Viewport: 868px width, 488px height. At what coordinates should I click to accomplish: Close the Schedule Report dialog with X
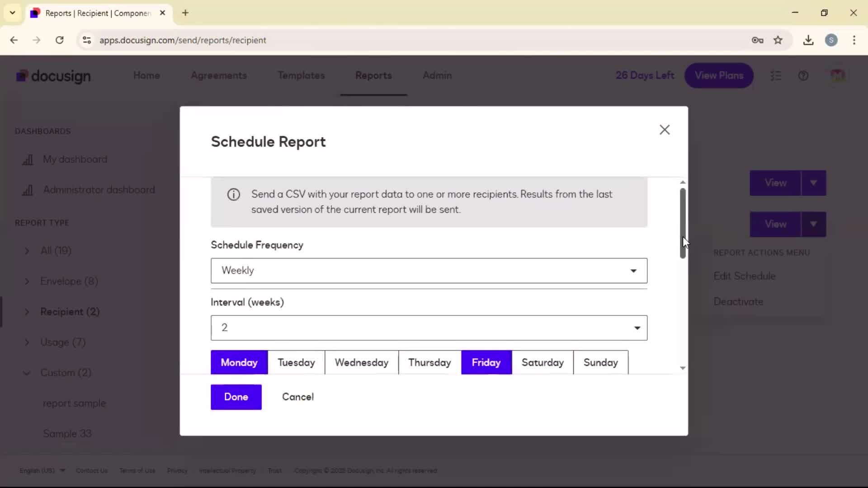click(664, 130)
